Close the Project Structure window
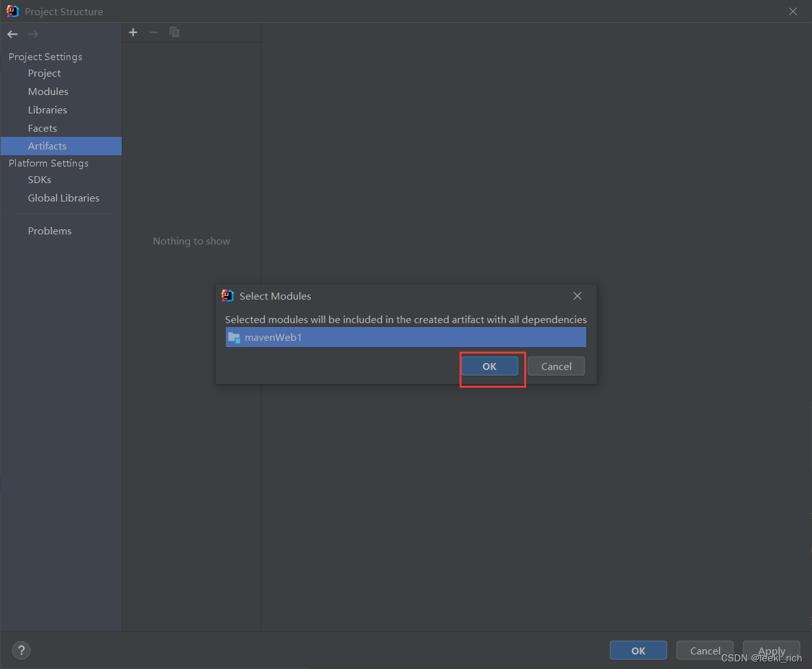This screenshot has height=669, width=812. 793,11
